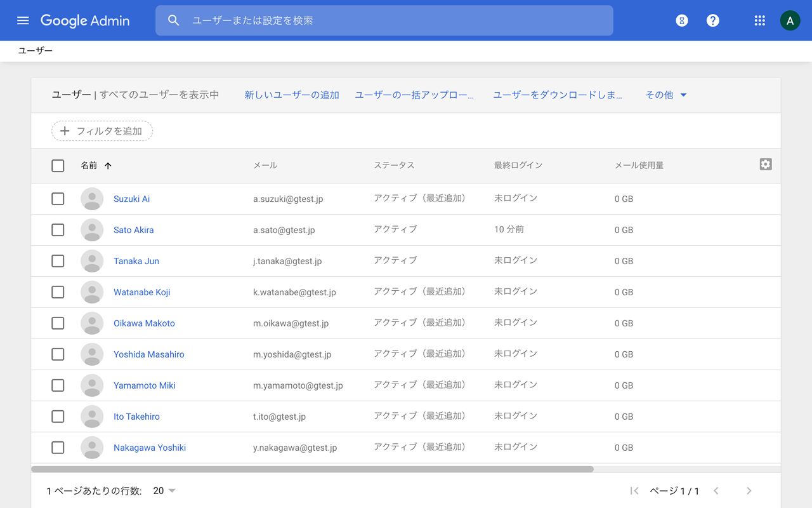The height and width of the screenshot is (508, 812).
Task: Open Oikawa Makoto user link
Action: point(144,323)
